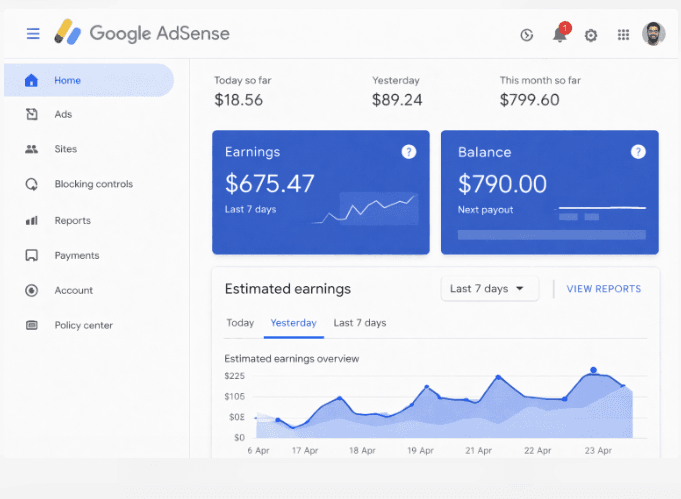Open the hamburger navigation menu
The height and width of the screenshot is (499, 681).
tap(33, 33)
